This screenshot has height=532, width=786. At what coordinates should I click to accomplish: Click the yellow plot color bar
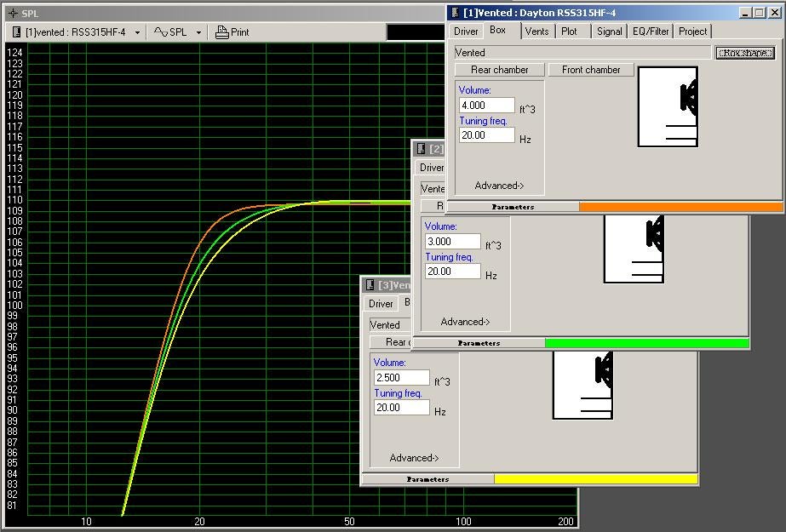point(595,479)
